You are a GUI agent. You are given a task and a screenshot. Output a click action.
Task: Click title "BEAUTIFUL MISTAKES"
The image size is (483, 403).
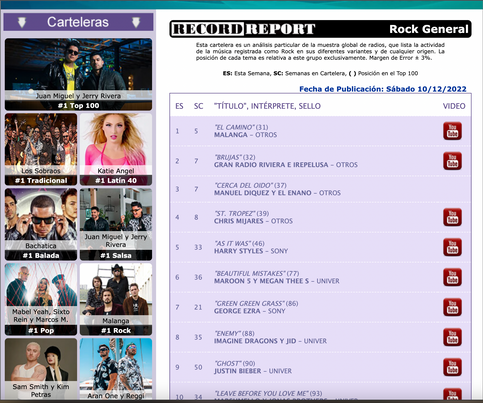pos(250,274)
